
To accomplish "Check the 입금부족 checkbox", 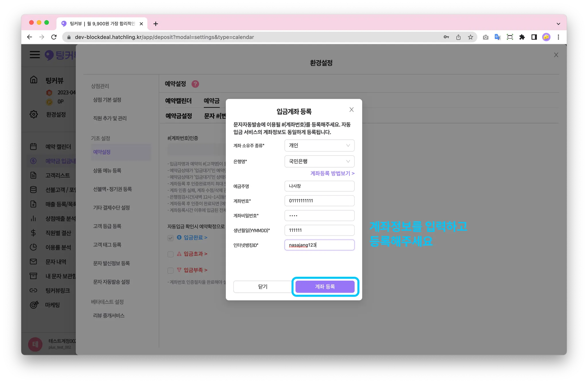I will [171, 270].
